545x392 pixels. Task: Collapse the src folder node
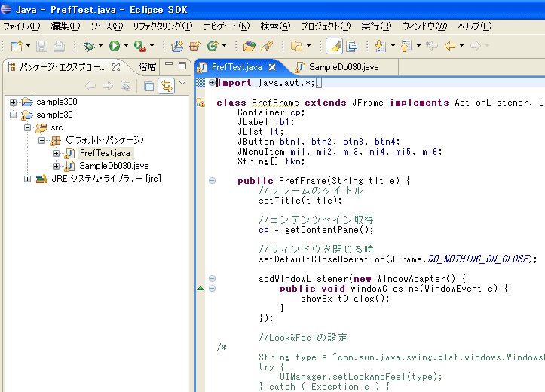(x=27, y=127)
